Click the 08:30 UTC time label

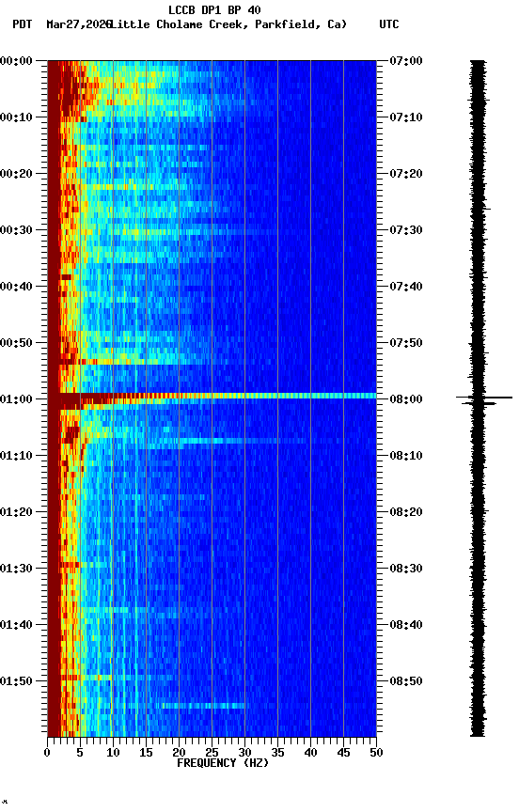(406, 569)
